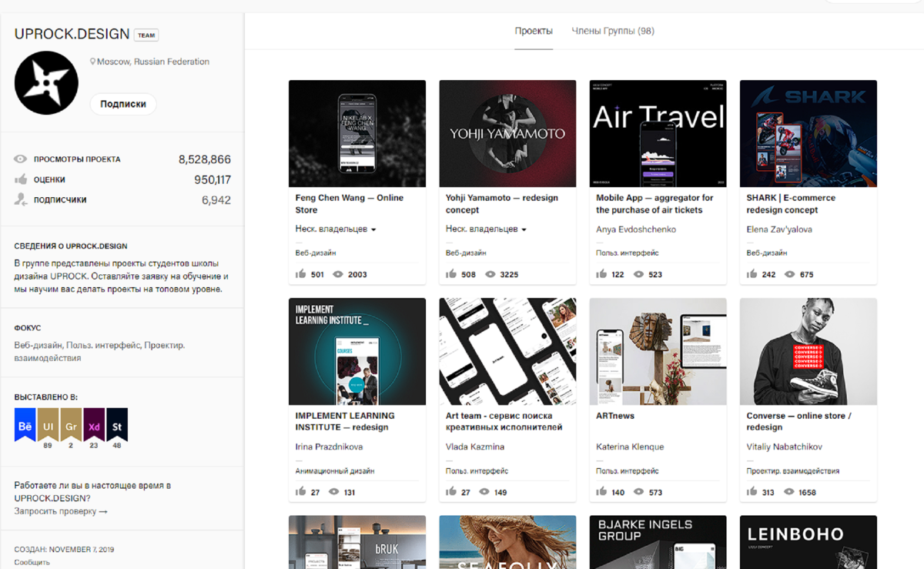Image resolution: width=924 pixels, height=569 pixels.
Task: Open the Art team phones cover thumbnail
Action: point(507,351)
